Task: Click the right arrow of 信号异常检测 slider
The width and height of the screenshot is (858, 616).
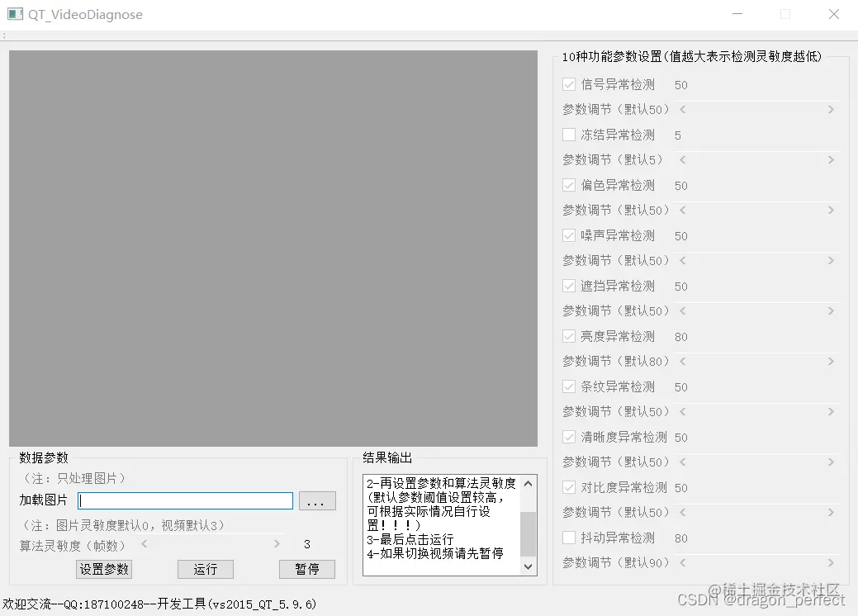Action: tap(831, 110)
